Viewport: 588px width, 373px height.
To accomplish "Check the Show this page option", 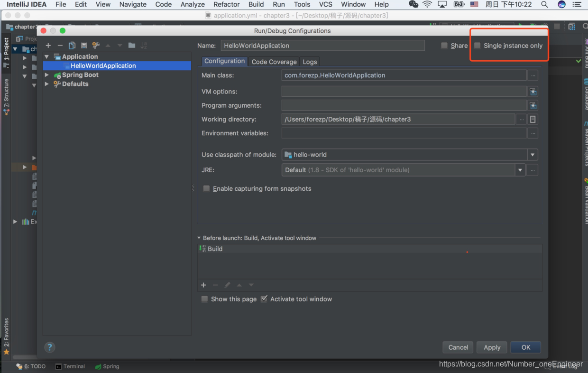I will pyautogui.click(x=204, y=299).
